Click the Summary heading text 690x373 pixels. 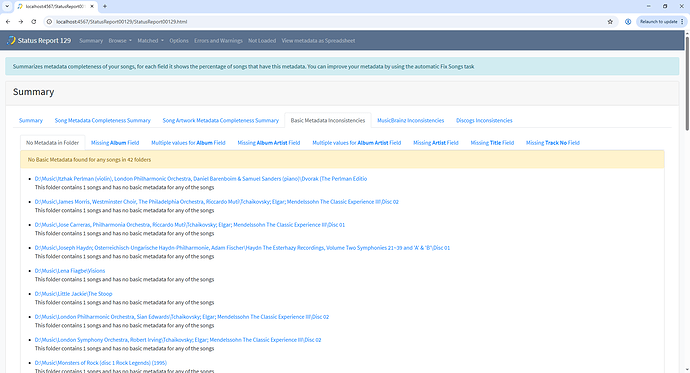pyautogui.click(x=33, y=91)
